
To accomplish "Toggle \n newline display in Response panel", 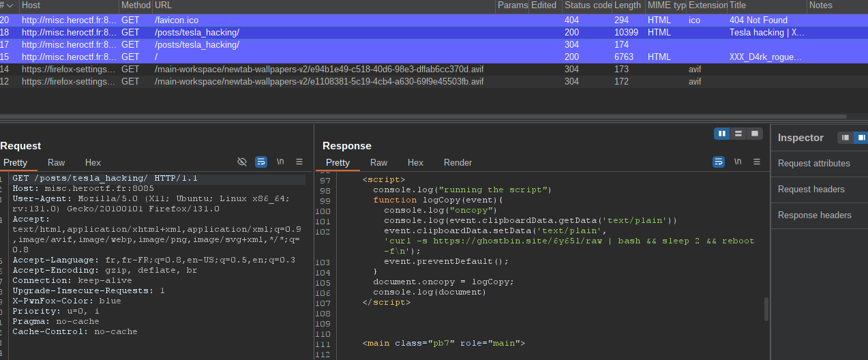I will click(738, 162).
